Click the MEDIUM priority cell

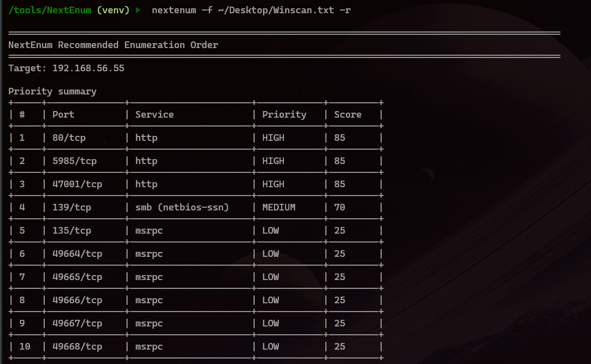pos(279,207)
